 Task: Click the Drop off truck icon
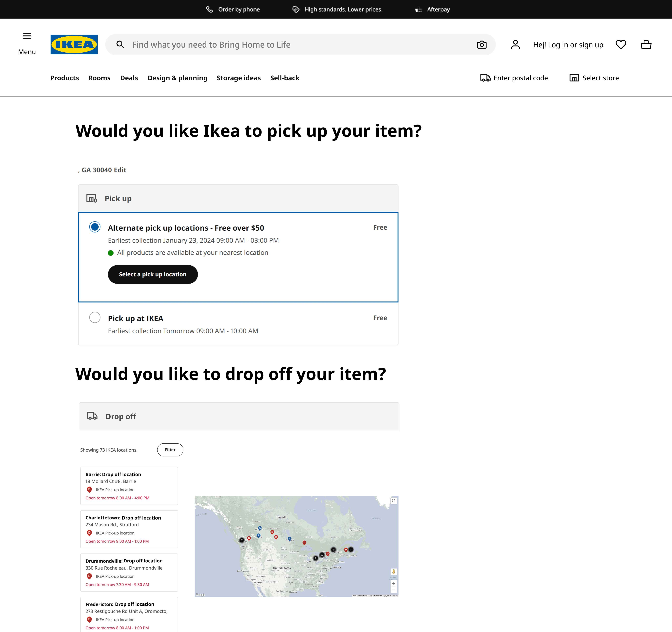tap(92, 416)
